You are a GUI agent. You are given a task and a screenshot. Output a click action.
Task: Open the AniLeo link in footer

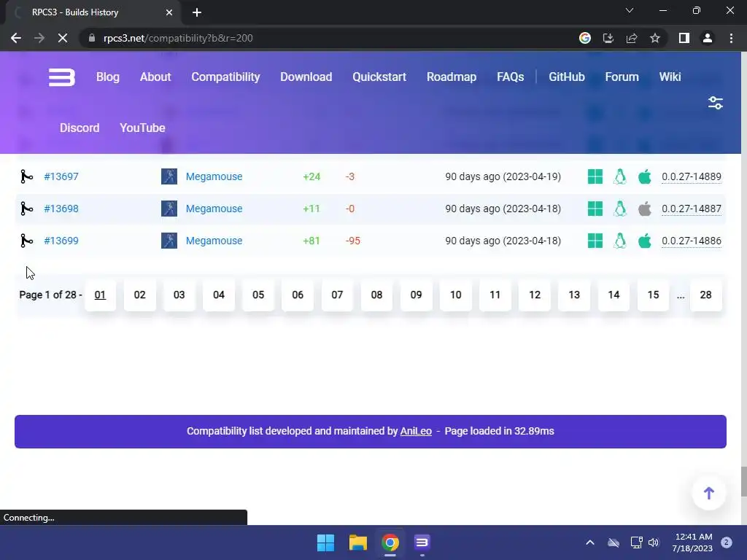(416, 431)
